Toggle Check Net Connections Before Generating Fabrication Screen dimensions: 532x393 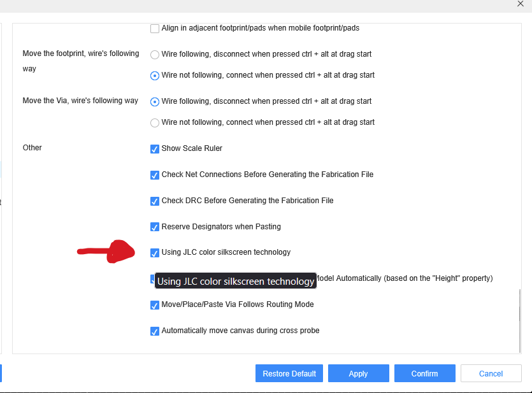point(155,175)
